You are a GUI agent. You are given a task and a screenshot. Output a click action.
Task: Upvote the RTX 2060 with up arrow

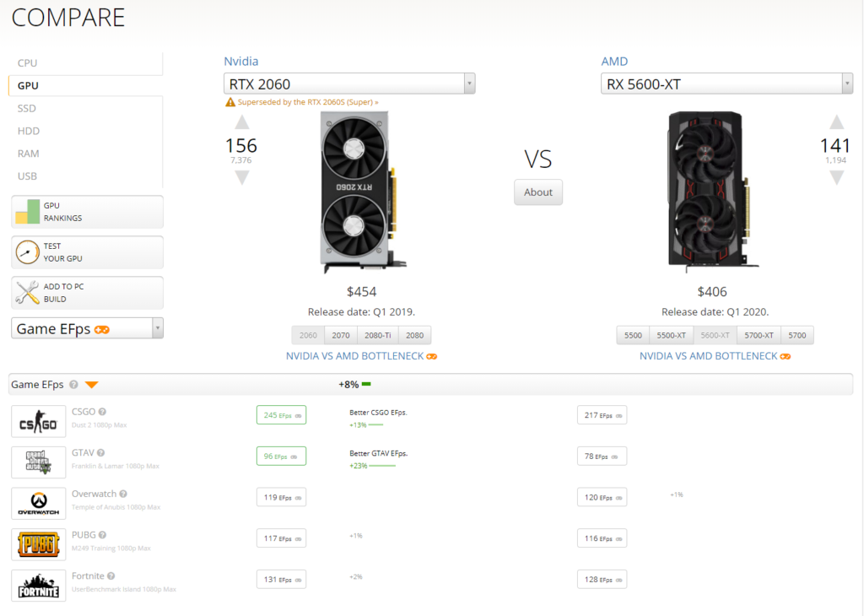(242, 122)
